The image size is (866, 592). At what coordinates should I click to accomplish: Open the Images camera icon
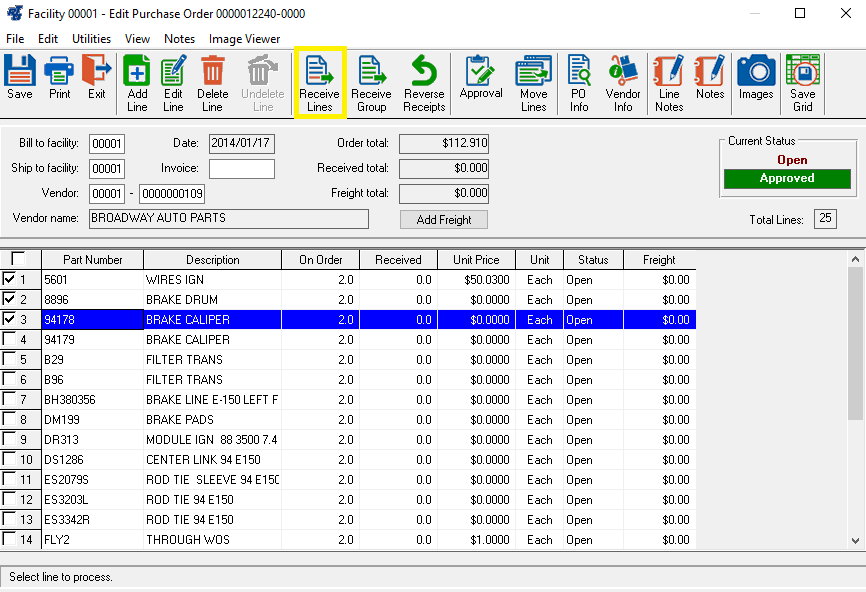tap(756, 78)
